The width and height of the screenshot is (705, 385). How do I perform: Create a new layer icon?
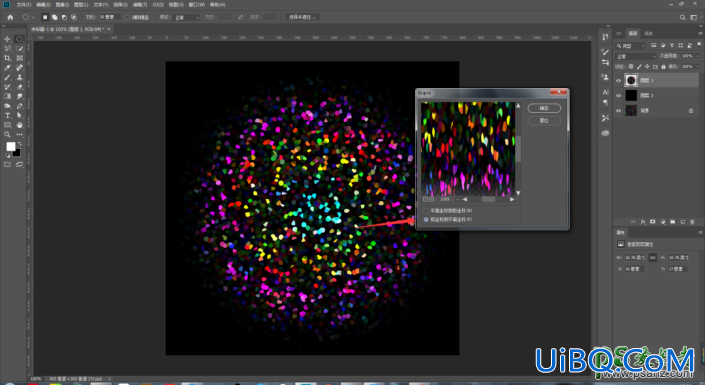(683, 222)
